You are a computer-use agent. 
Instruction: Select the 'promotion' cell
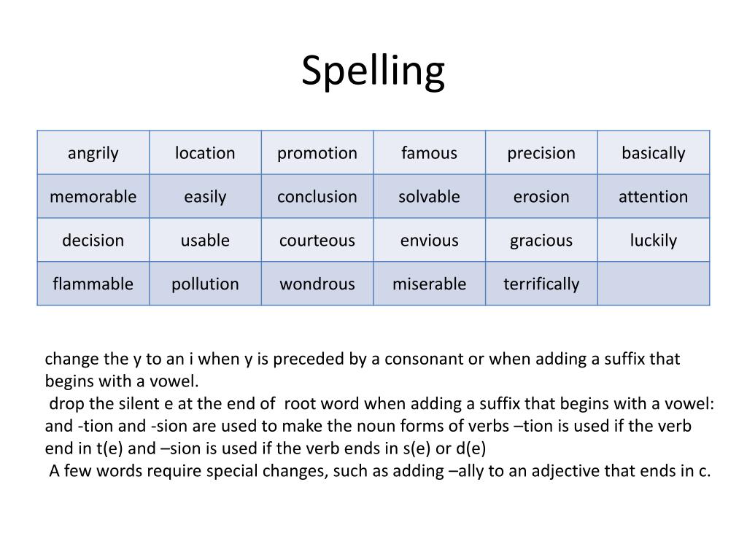pyautogui.click(x=317, y=152)
